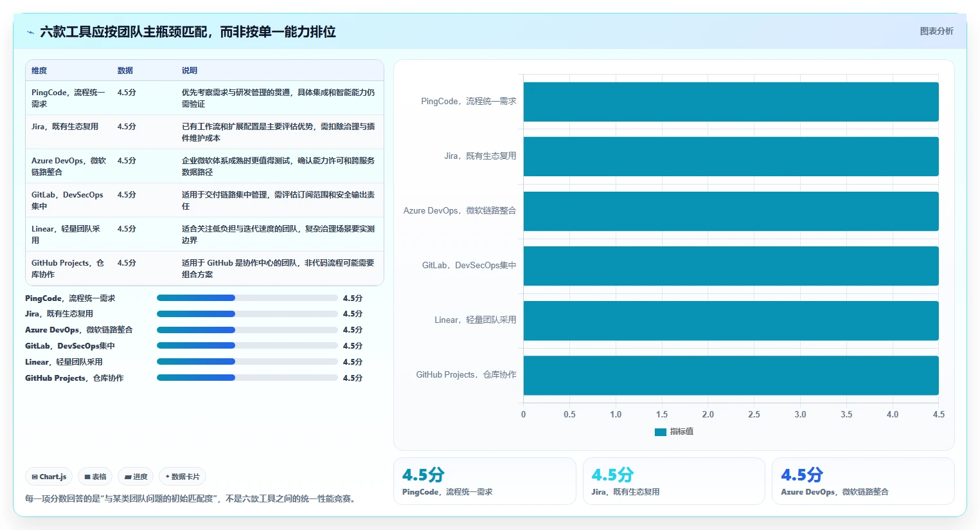Click the 4.5分 value beside GitHub Projects progress bar
Screen dimensions: 980x530
353,378
